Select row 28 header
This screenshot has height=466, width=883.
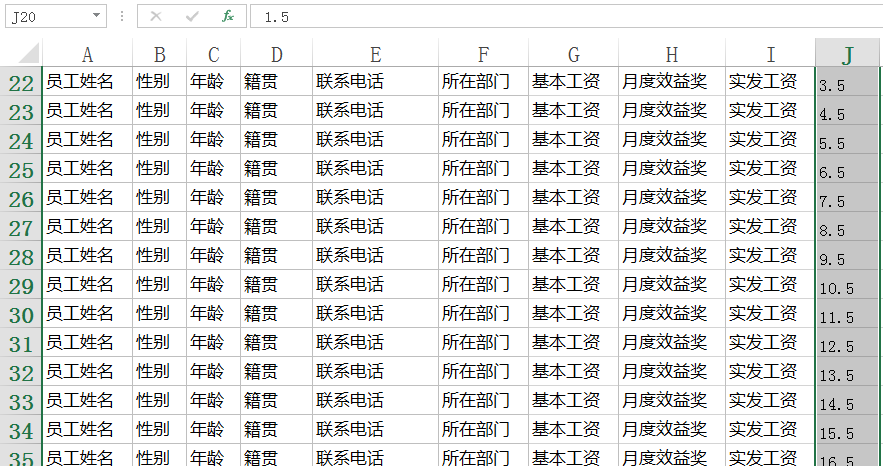21,256
